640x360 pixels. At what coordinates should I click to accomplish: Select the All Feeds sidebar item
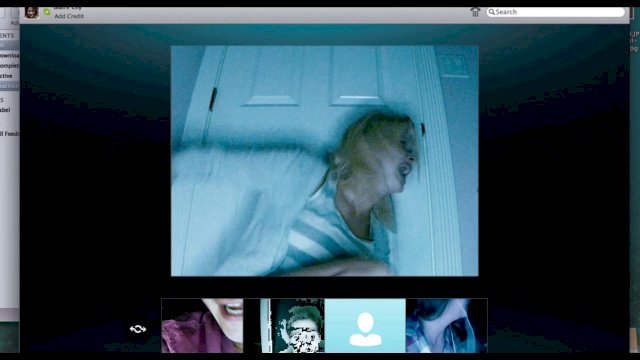pos(9,133)
